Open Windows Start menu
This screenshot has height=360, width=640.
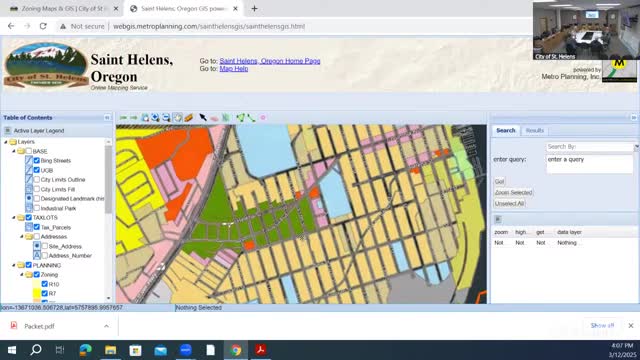click(12, 350)
